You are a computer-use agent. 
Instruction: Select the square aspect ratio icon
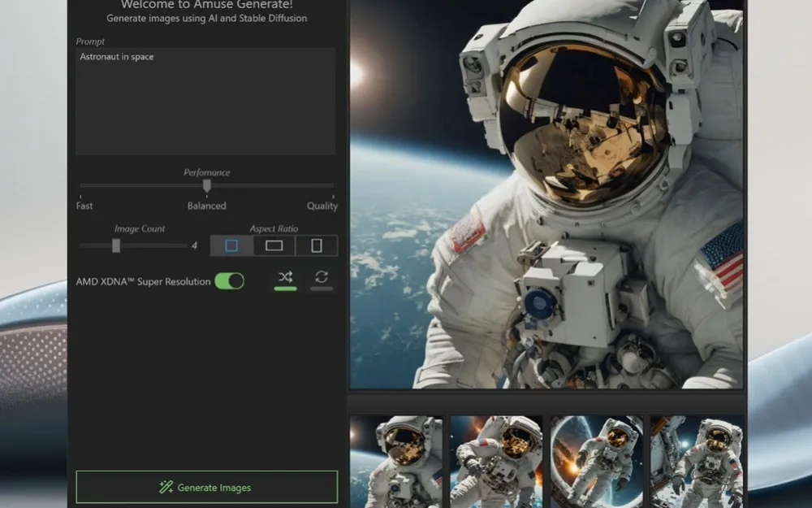[x=231, y=245]
